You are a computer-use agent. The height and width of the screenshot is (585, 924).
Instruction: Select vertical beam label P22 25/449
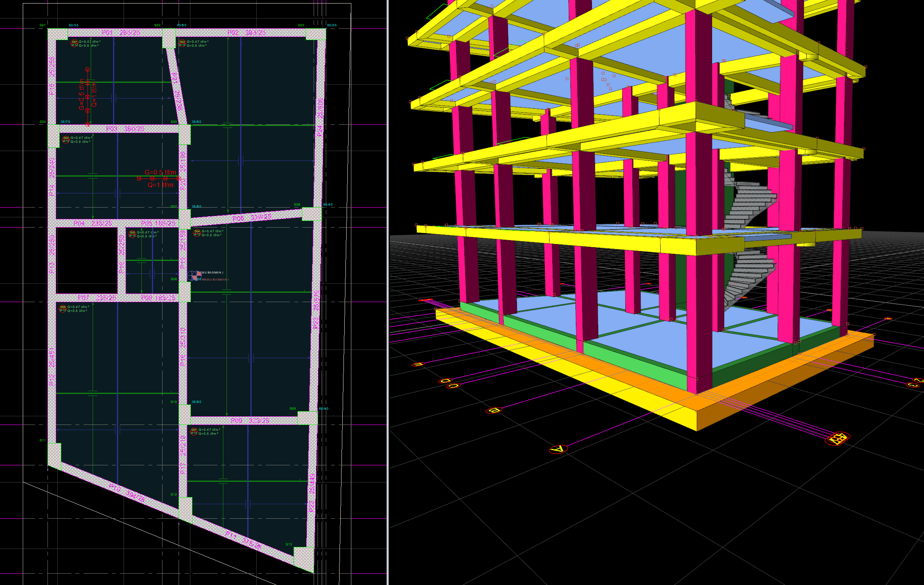[x=311, y=492]
